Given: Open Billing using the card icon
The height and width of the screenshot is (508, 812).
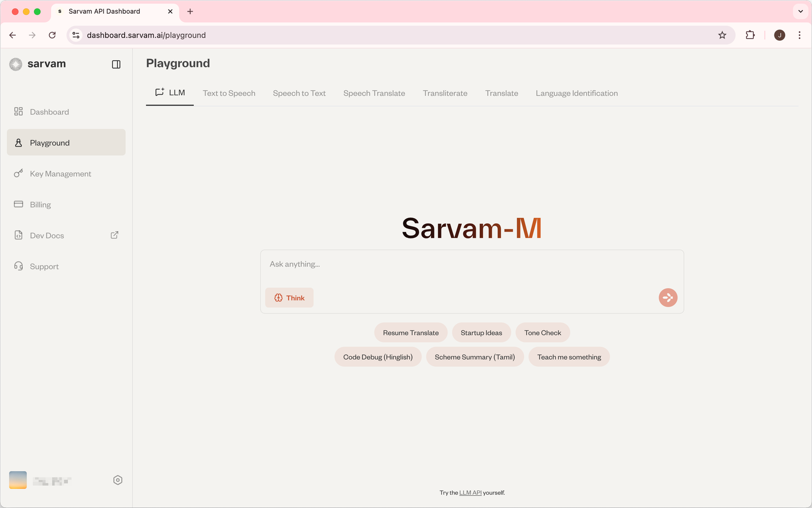Looking at the screenshot, I should (x=18, y=204).
